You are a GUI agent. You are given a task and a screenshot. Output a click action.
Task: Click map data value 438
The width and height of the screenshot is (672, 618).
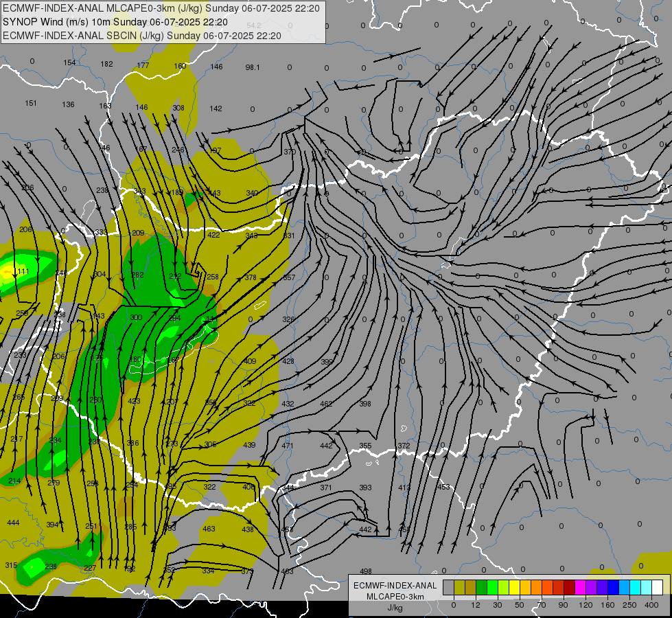[x=248, y=529]
